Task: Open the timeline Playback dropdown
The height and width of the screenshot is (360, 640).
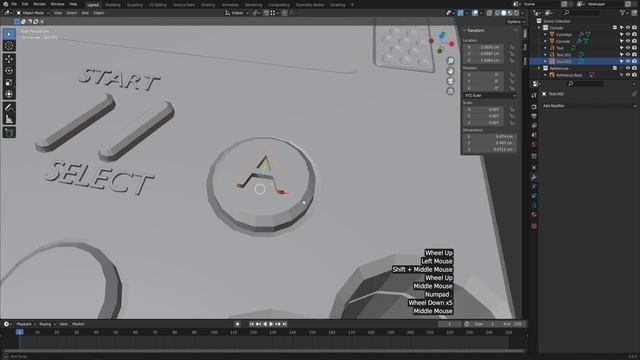Action: (26, 324)
